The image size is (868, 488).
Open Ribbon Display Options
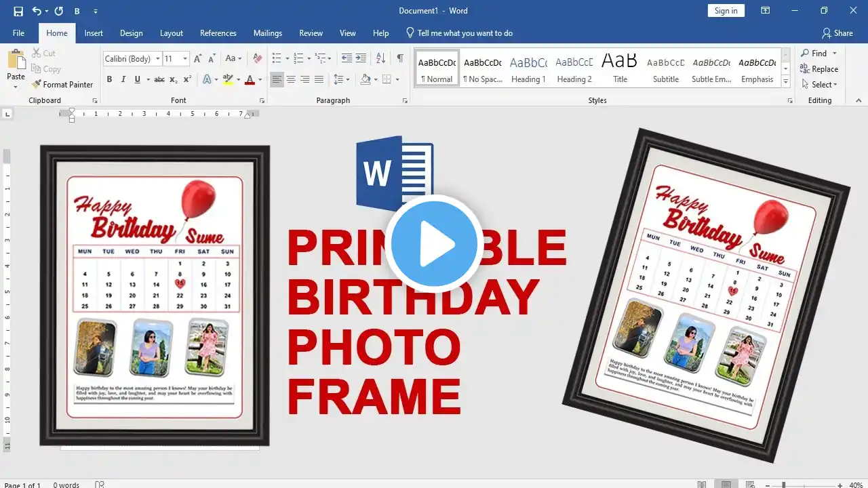pyautogui.click(x=765, y=11)
